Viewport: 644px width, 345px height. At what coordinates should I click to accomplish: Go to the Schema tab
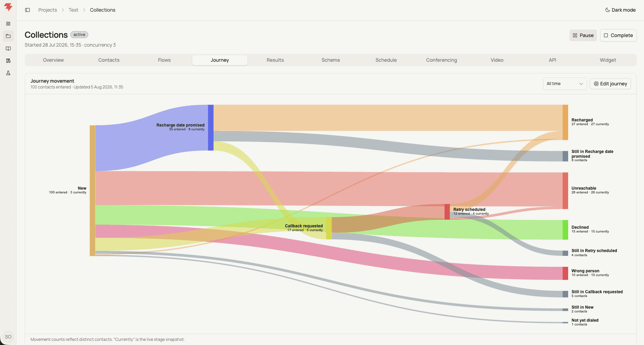pyautogui.click(x=331, y=60)
